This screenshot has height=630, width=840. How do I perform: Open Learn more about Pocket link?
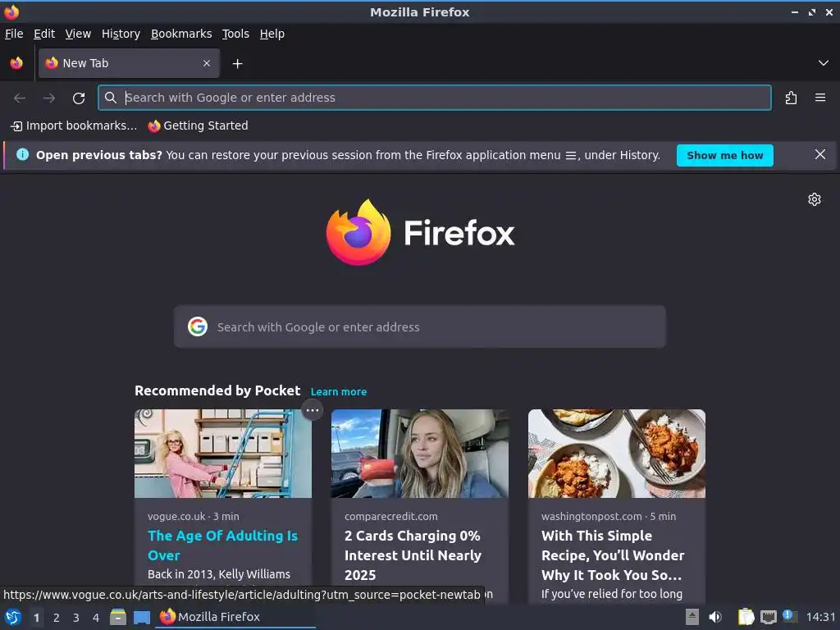pos(339,391)
